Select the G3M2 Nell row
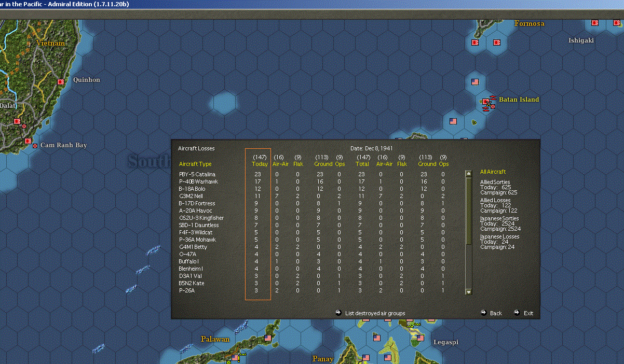The width and height of the screenshot is (624, 364). pyautogui.click(x=311, y=196)
